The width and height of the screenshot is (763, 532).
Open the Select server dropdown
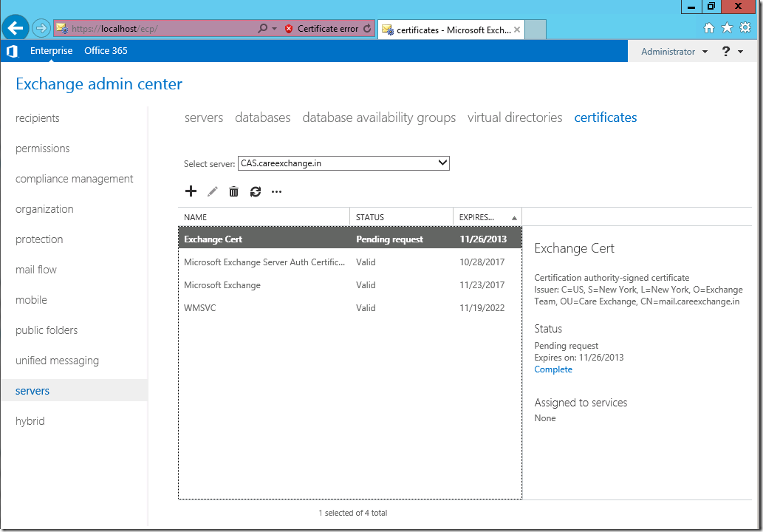coord(343,163)
